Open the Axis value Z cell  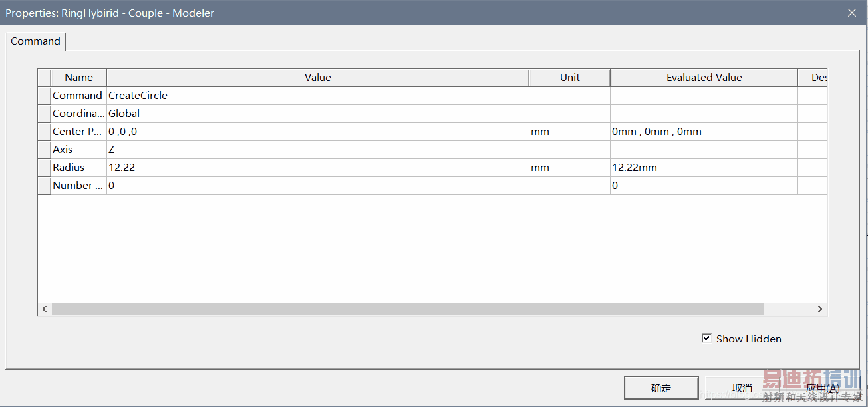click(318, 150)
